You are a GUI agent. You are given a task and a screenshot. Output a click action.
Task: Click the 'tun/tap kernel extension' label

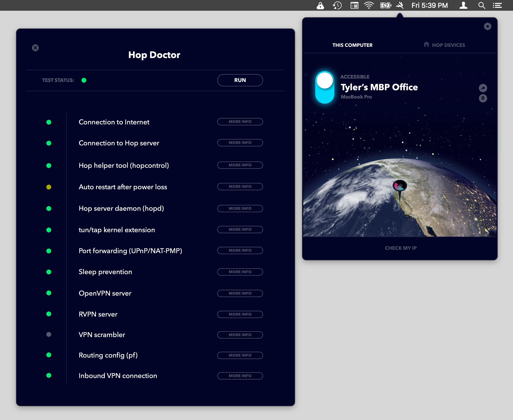pyautogui.click(x=117, y=230)
